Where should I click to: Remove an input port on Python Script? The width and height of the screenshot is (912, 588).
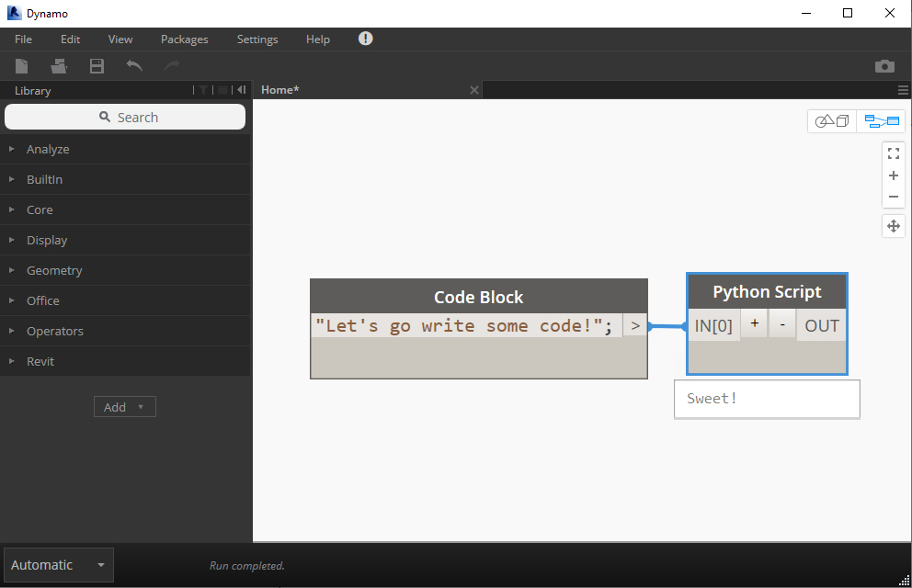click(x=782, y=324)
